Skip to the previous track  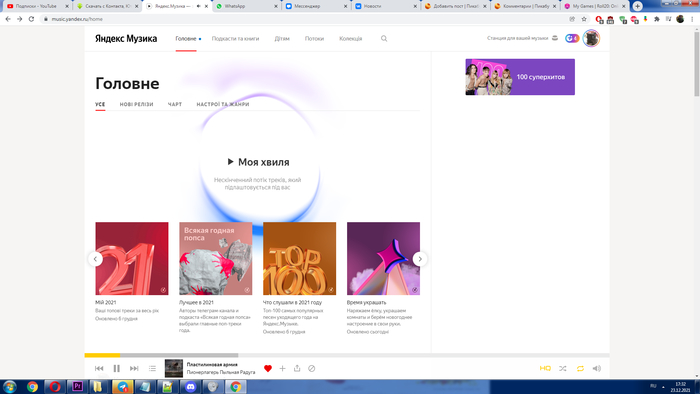pos(99,368)
